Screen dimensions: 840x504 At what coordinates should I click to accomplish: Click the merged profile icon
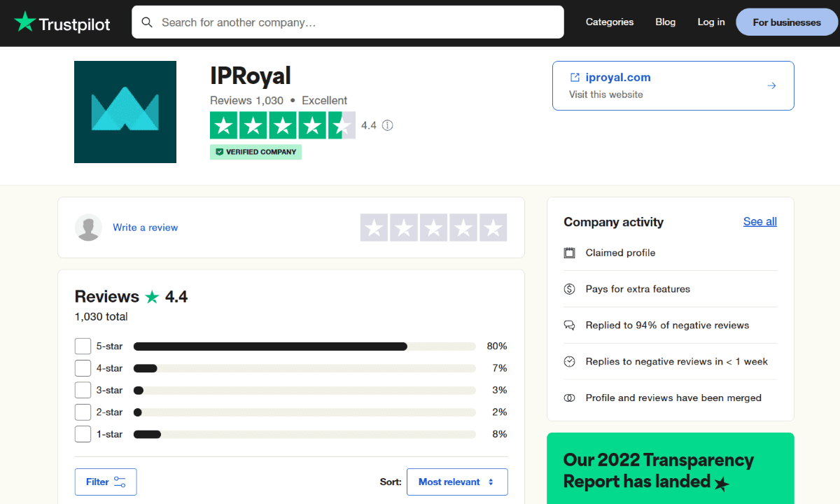pyautogui.click(x=570, y=398)
